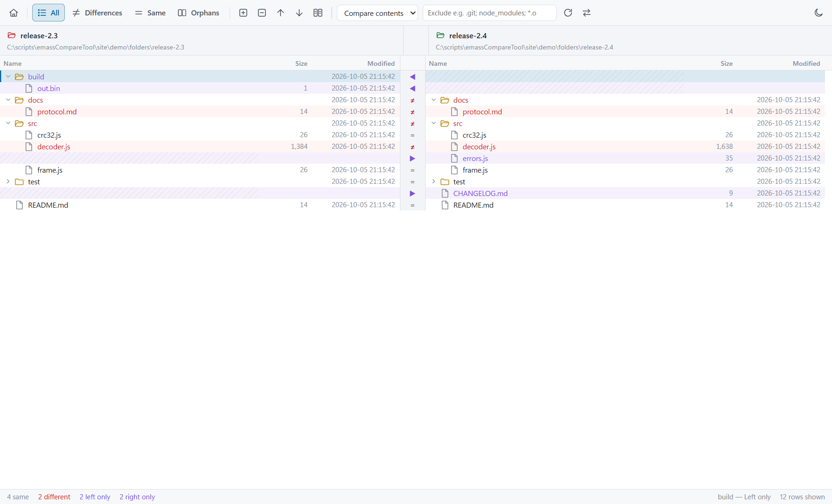
Task: Select decoder.js in left pane
Action: (x=54, y=147)
